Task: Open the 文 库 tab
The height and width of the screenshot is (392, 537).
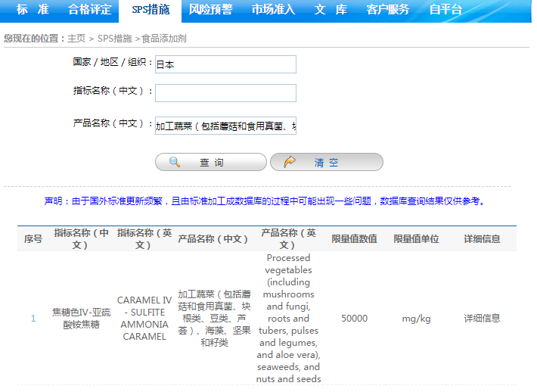Action: tap(331, 10)
